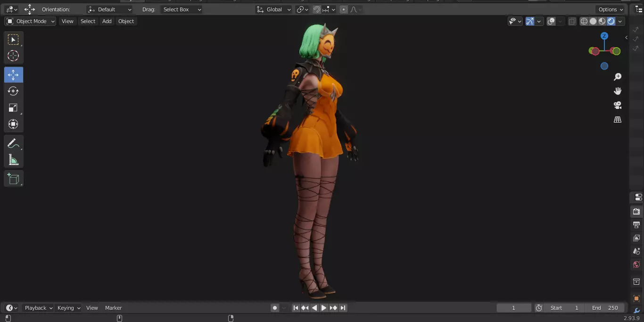This screenshot has width=644, height=322.
Task: Open the timeline View menu
Action: (92, 308)
